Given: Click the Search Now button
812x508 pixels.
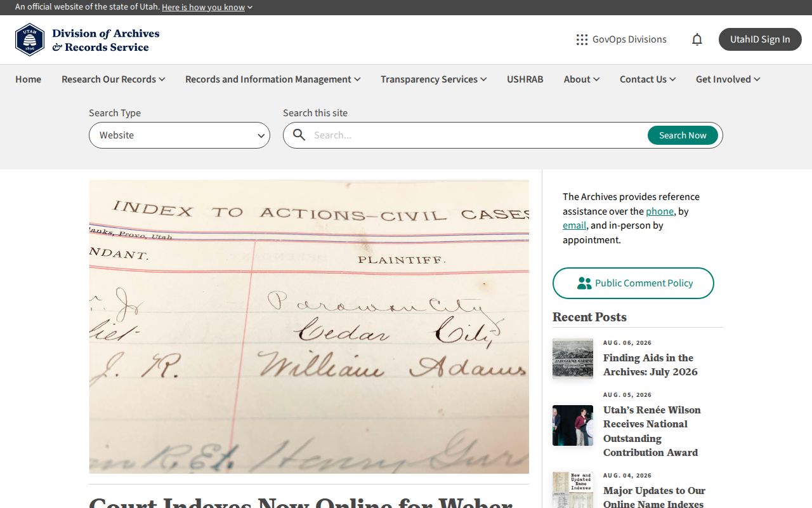Looking at the screenshot, I should click(x=683, y=135).
